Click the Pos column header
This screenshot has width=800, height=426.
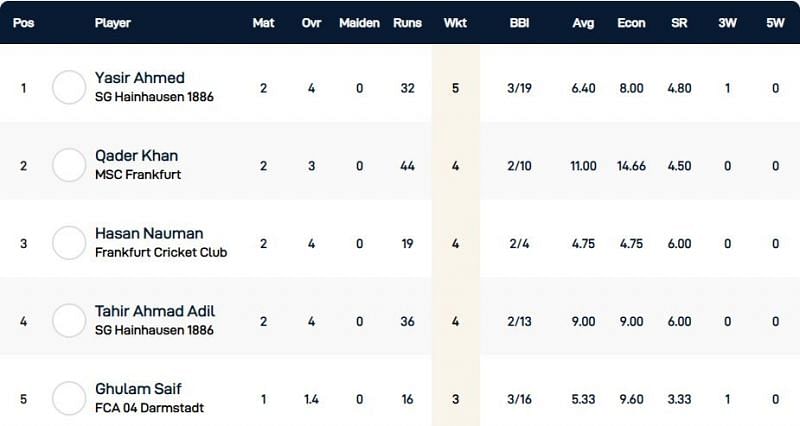coord(24,23)
